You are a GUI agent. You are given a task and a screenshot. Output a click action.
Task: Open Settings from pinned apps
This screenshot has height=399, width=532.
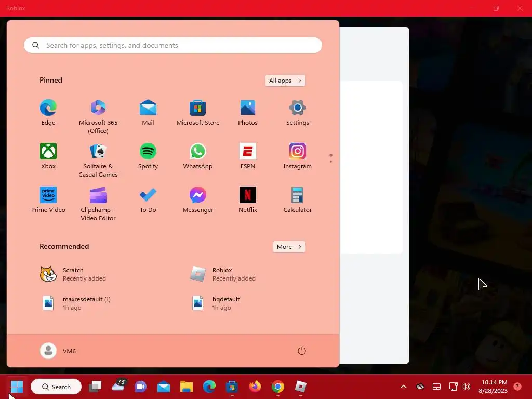(298, 113)
